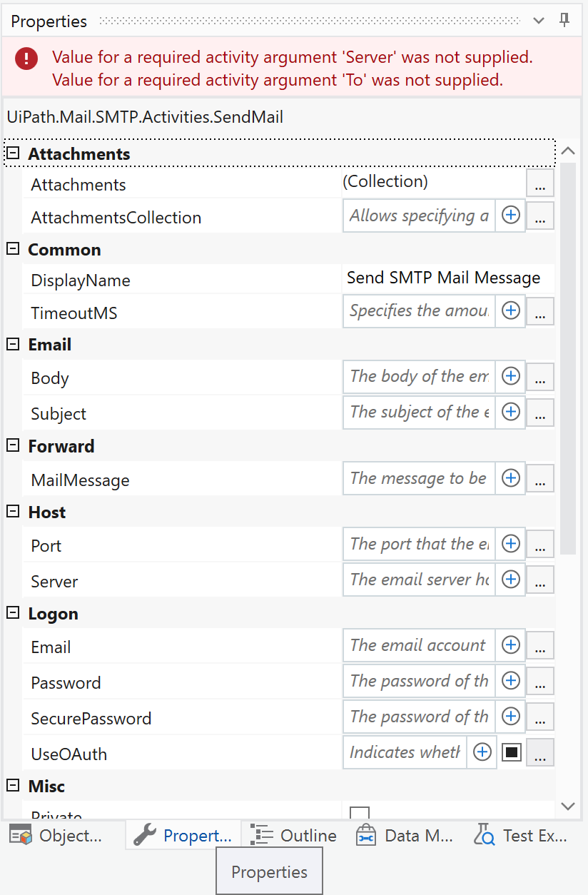Collapse the Host property group
The width and height of the screenshot is (588, 895).
13,512
